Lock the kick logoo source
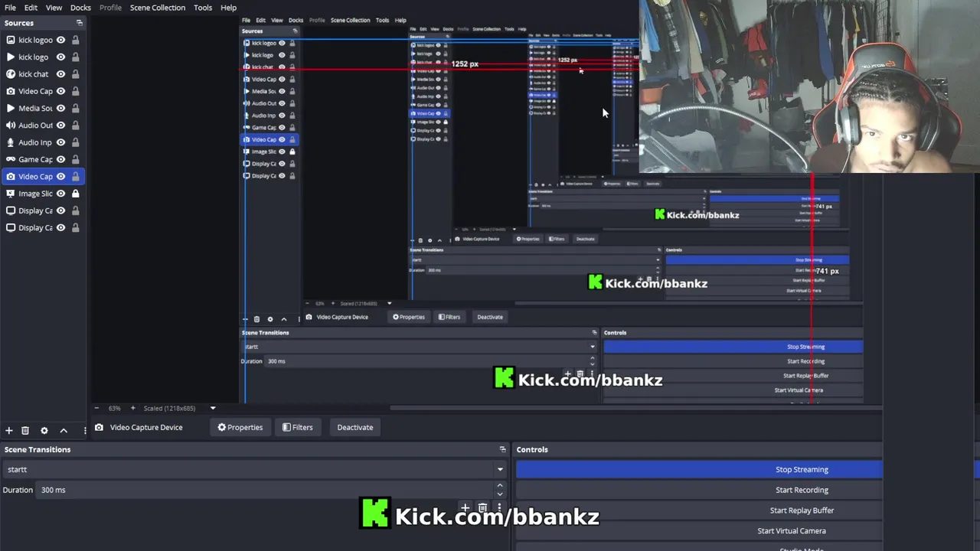 [75, 40]
